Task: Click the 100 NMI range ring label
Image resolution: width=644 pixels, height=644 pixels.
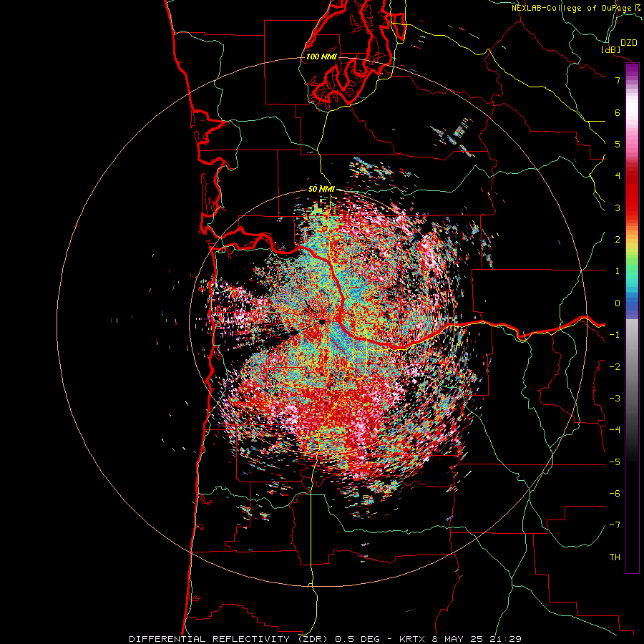Action: (321, 57)
